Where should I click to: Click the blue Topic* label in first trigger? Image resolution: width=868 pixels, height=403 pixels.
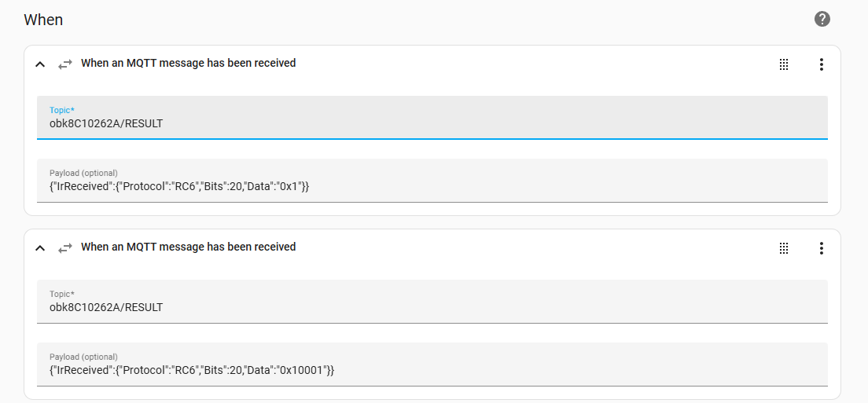[x=61, y=110]
